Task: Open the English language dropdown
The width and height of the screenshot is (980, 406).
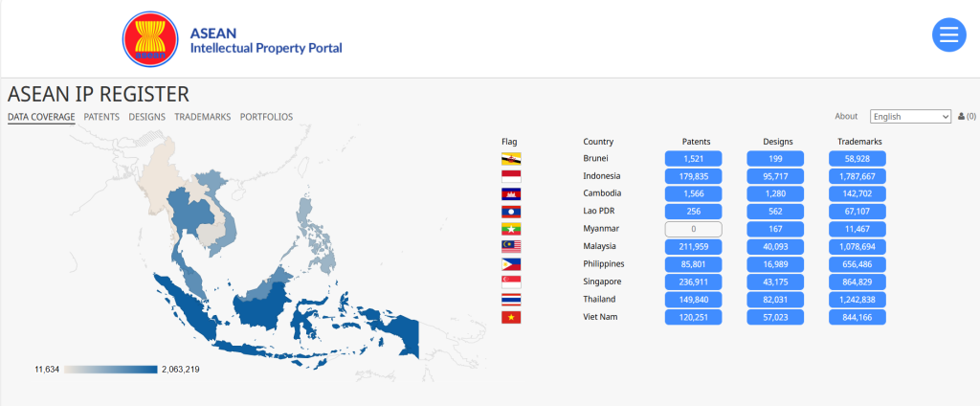Action: 910,117
